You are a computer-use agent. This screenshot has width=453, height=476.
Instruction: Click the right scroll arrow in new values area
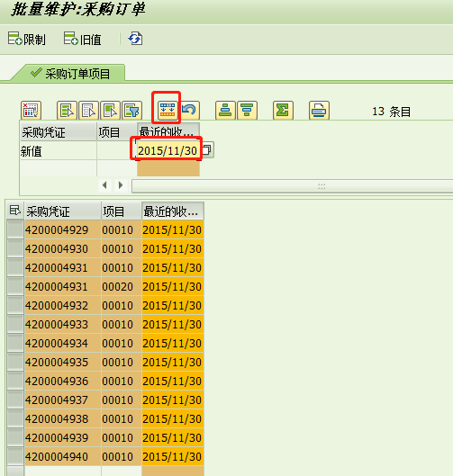[x=121, y=185]
